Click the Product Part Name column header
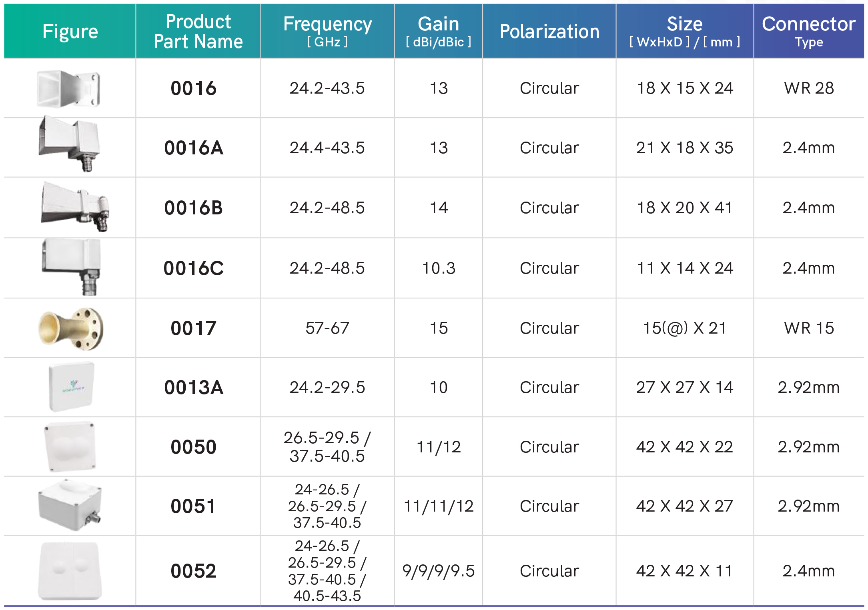This screenshot has width=868, height=610. point(198,32)
